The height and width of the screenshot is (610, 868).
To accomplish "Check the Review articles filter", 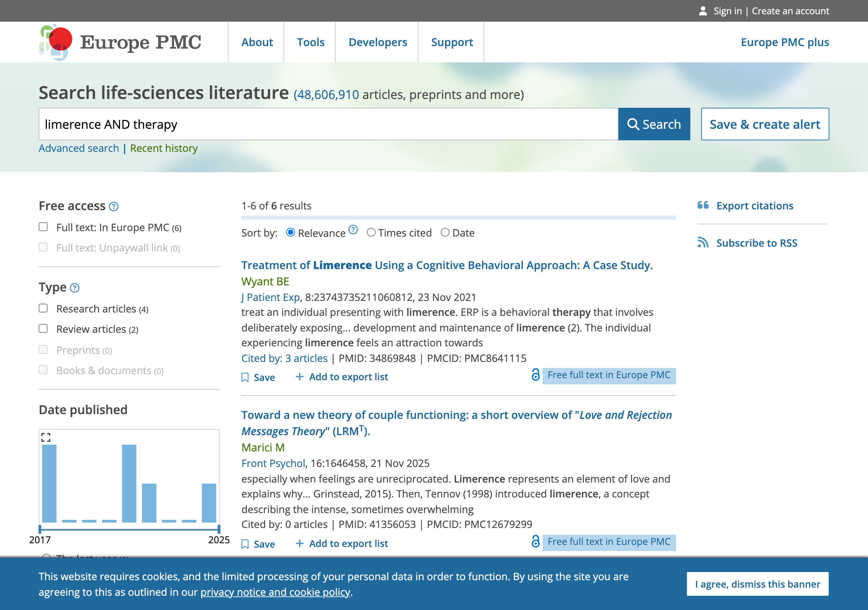I will 43,328.
